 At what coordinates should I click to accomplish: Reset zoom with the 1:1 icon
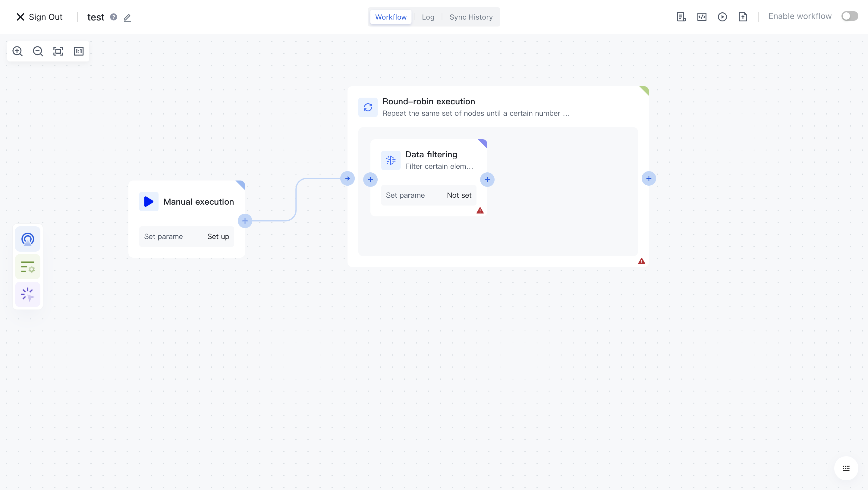coord(78,51)
